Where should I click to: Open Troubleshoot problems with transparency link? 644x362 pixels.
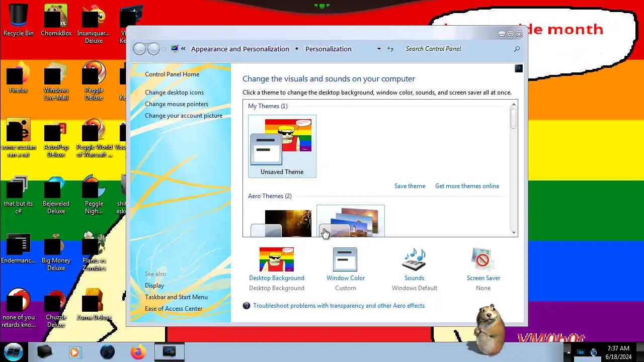point(339,306)
